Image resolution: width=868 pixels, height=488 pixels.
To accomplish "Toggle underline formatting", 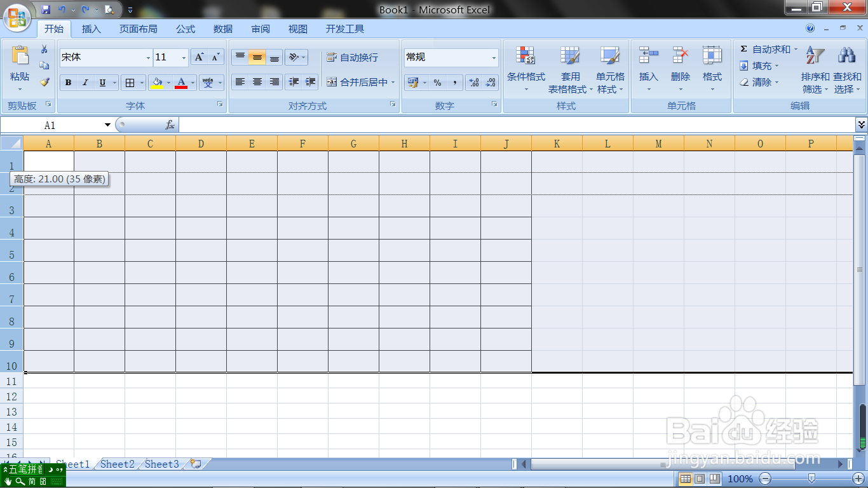I will [x=102, y=83].
